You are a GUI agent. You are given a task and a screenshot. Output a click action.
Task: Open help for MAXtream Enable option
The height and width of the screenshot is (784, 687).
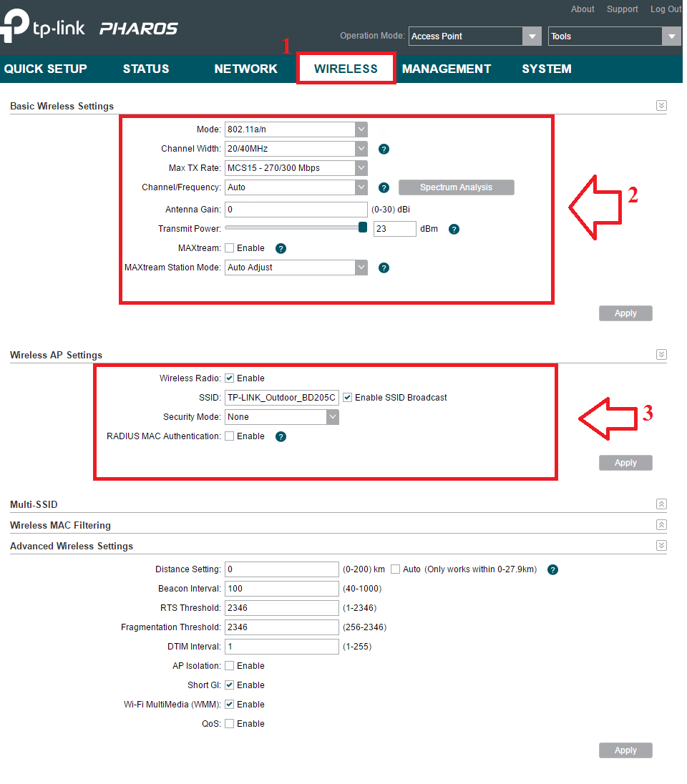[281, 249]
